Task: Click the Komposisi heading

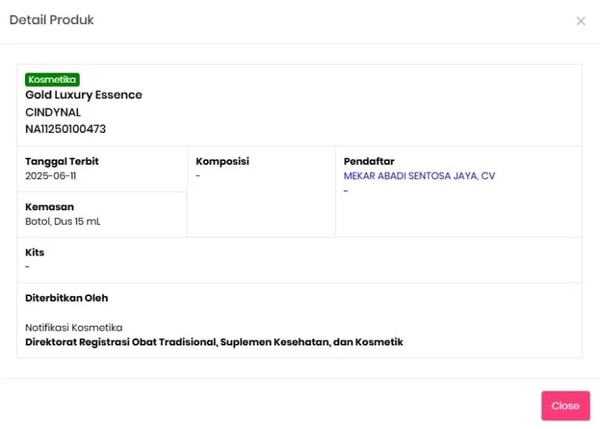Action: click(222, 161)
